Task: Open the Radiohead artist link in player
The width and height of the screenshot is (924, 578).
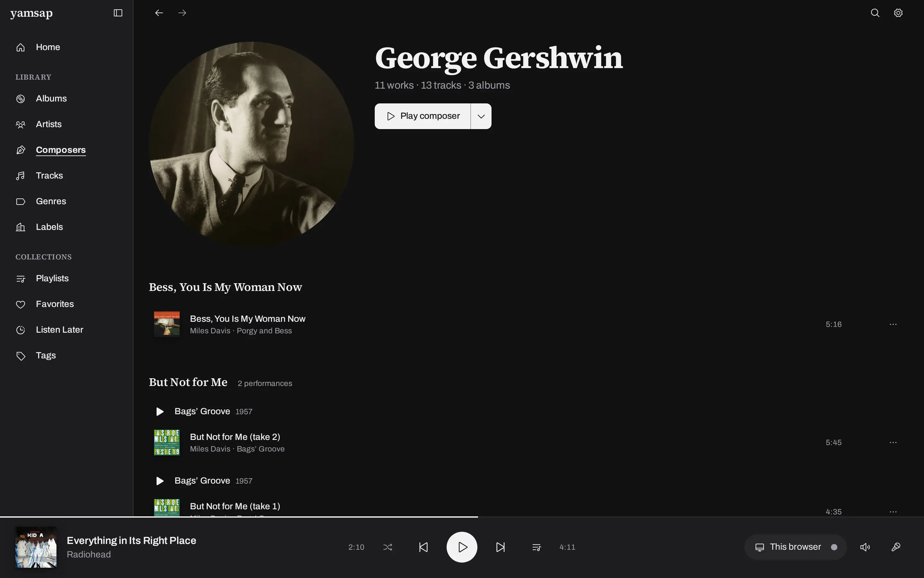Action: [x=89, y=554]
